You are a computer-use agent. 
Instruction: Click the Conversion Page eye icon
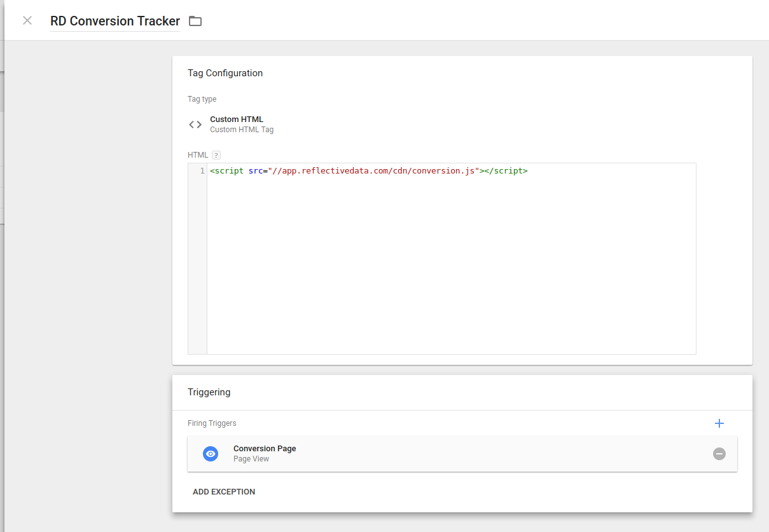[x=211, y=454]
